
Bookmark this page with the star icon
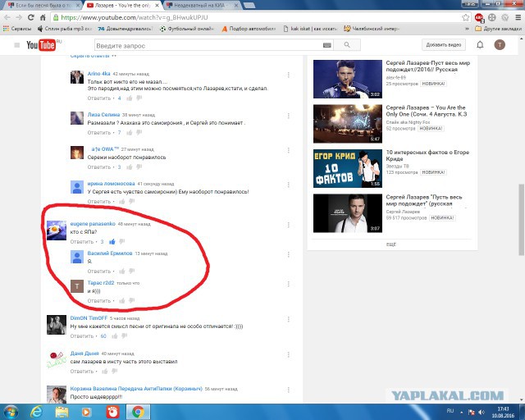[x=465, y=17]
